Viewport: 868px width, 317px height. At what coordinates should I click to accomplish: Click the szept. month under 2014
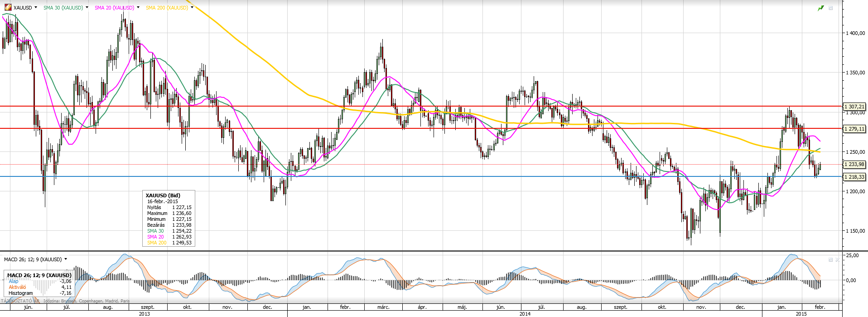(621, 307)
